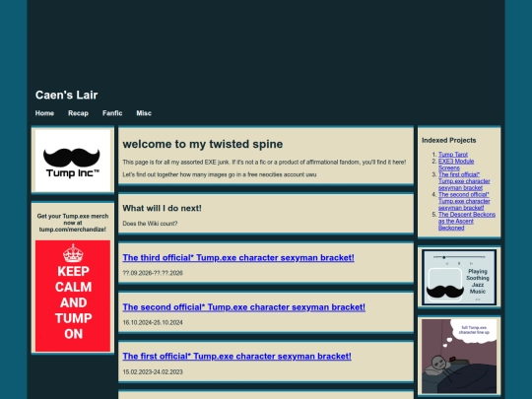Click the sleeping character comic image
This screenshot has width=532, height=399.
tap(459, 357)
